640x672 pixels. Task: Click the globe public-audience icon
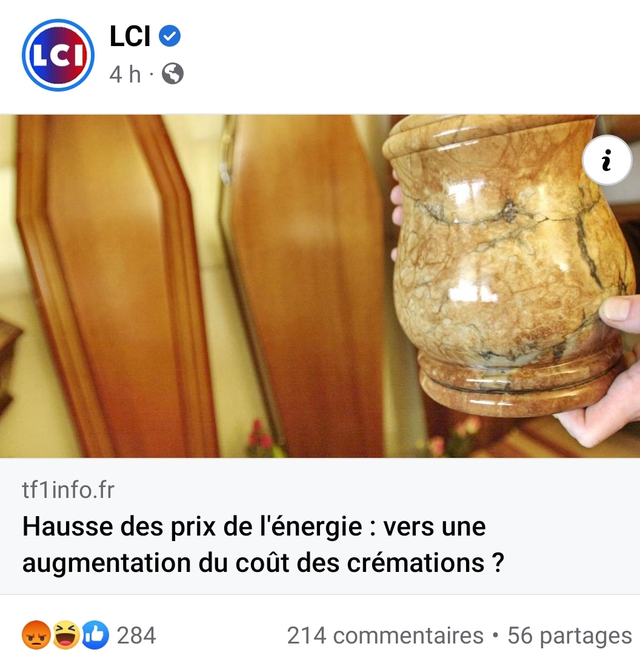(x=173, y=74)
